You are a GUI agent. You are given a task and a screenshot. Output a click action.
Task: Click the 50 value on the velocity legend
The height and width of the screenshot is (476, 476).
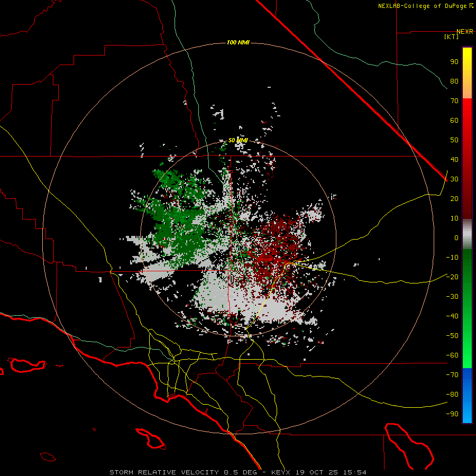[454, 140]
